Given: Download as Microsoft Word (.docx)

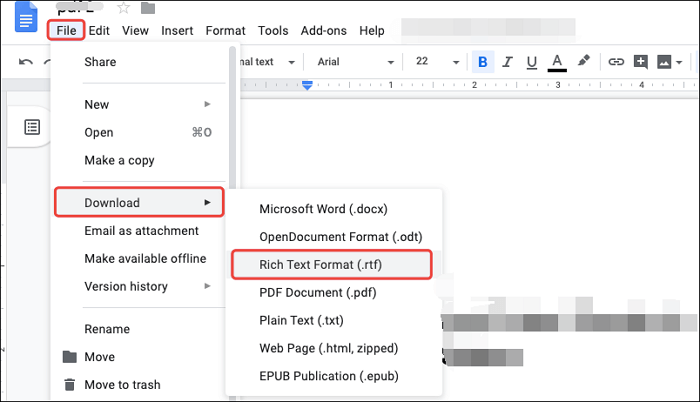Looking at the screenshot, I should (x=334, y=209).
